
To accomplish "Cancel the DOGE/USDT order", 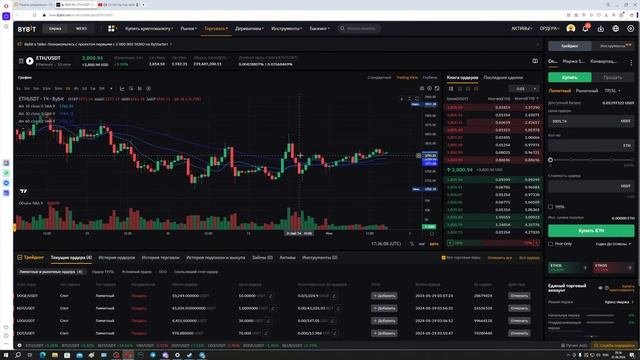I will pyautogui.click(x=519, y=296).
